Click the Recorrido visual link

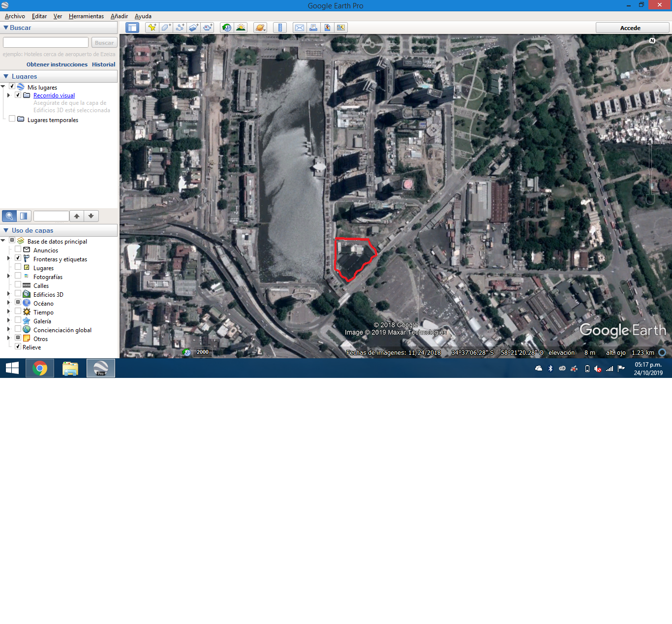[54, 95]
